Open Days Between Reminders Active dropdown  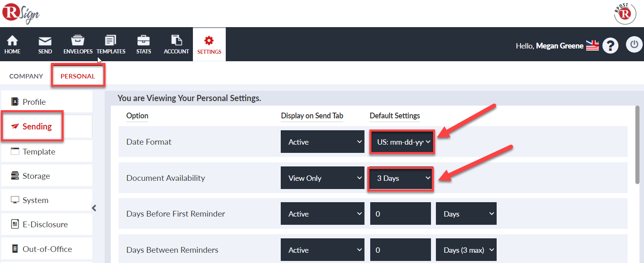coord(323,250)
